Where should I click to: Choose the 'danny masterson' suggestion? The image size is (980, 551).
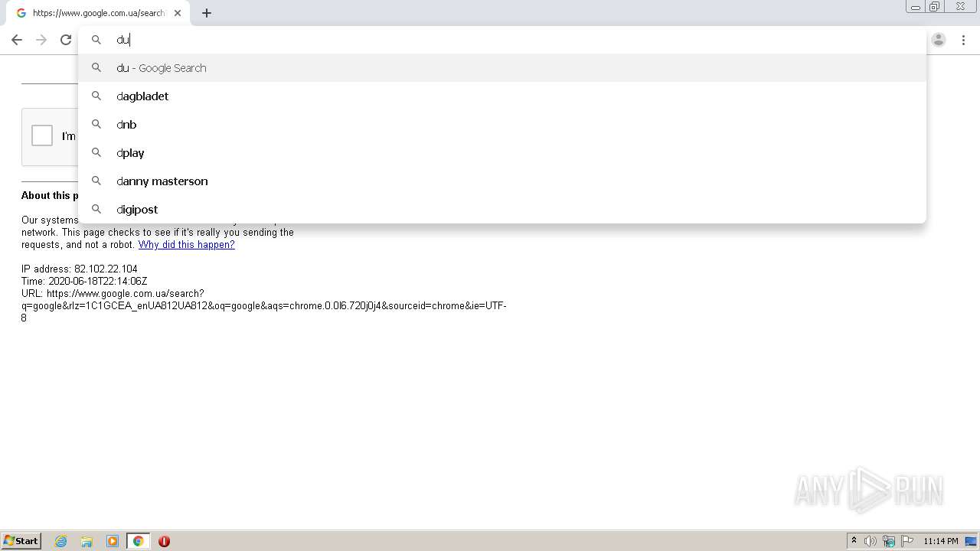click(x=502, y=181)
